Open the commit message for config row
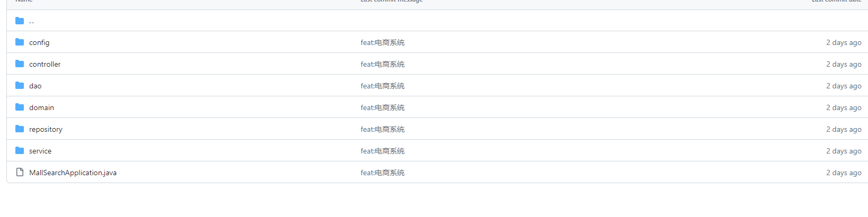Image resolution: width=868 pixels, height=217 pixels. pos(382,42)
